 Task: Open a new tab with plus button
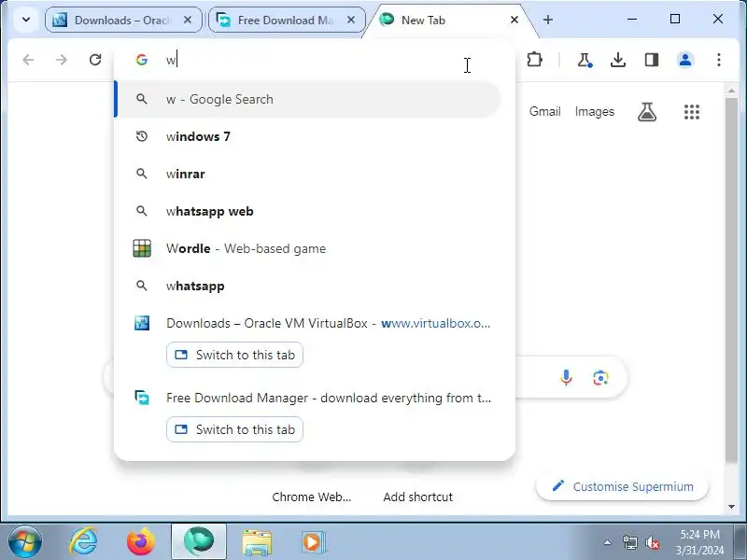(548, 20)
